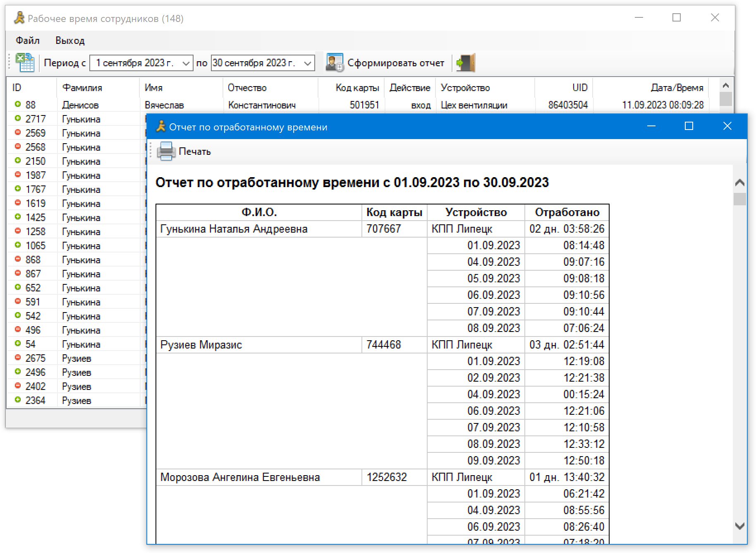756x553 pixels.
Task: Click the exit door icon in toolbar
Action: click(x=466, y=63)
